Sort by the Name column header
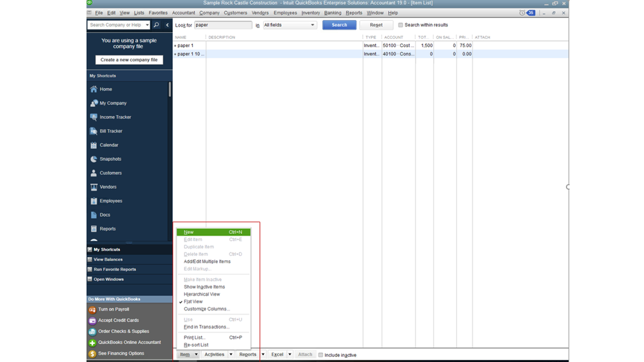Screen dimensions: 644x362 (x=181, y=37)
